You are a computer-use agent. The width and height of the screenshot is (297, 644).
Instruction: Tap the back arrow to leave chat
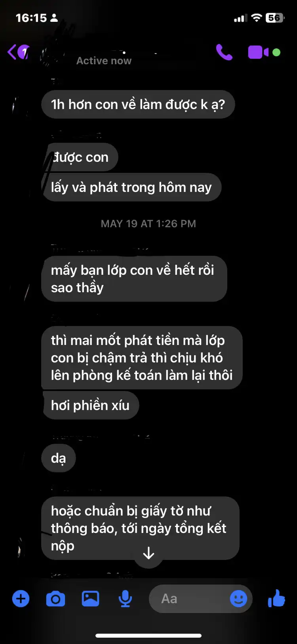pyautogui.click(x=13, y=52)
